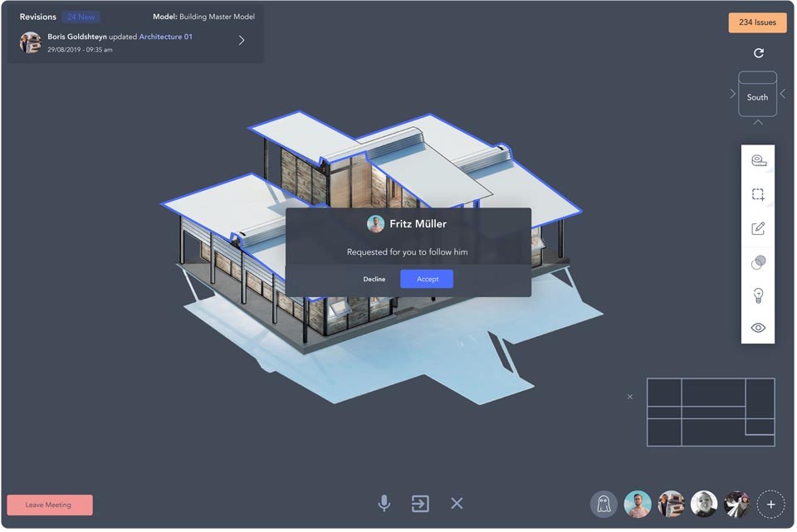Click the South view cube face

(x=757, y=98)
